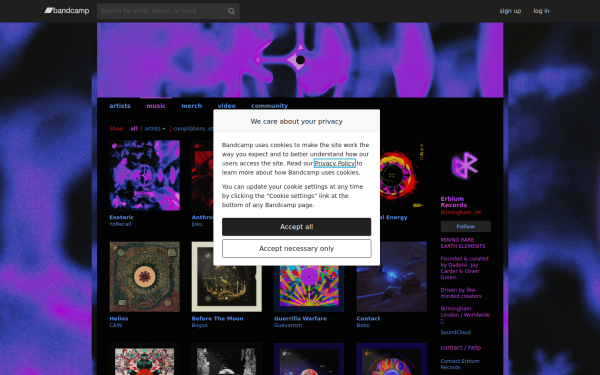Open the Esoteric album cover
This screenshot has width=600, height=375.
tap(145, 175)
